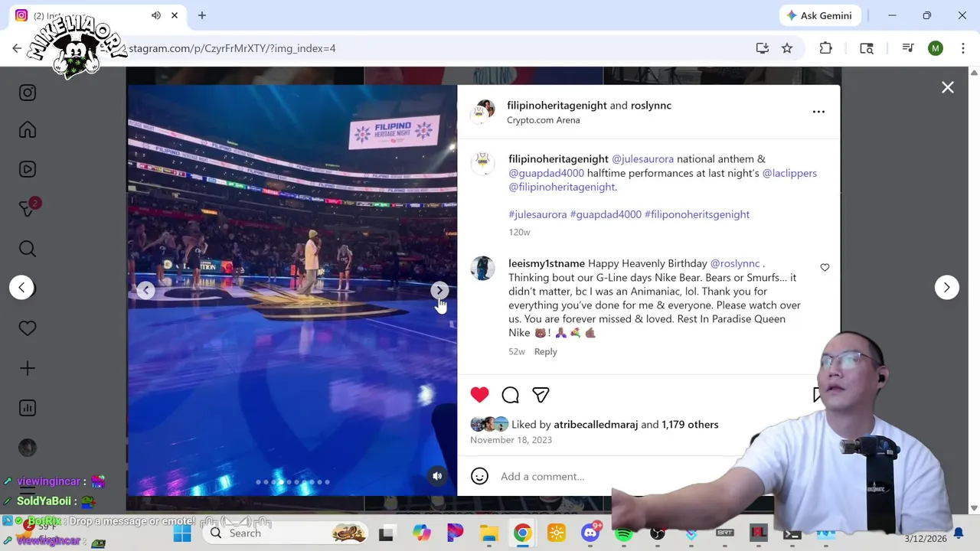Screen dimensions: 980x551
Task: Open atribecalledmaraj profile from likes
Action: [596, 424]
